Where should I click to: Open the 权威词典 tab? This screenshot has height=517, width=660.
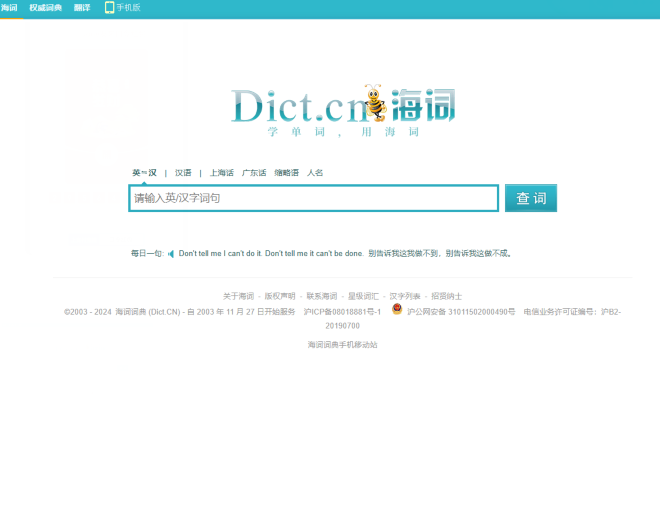coord(45,8)
